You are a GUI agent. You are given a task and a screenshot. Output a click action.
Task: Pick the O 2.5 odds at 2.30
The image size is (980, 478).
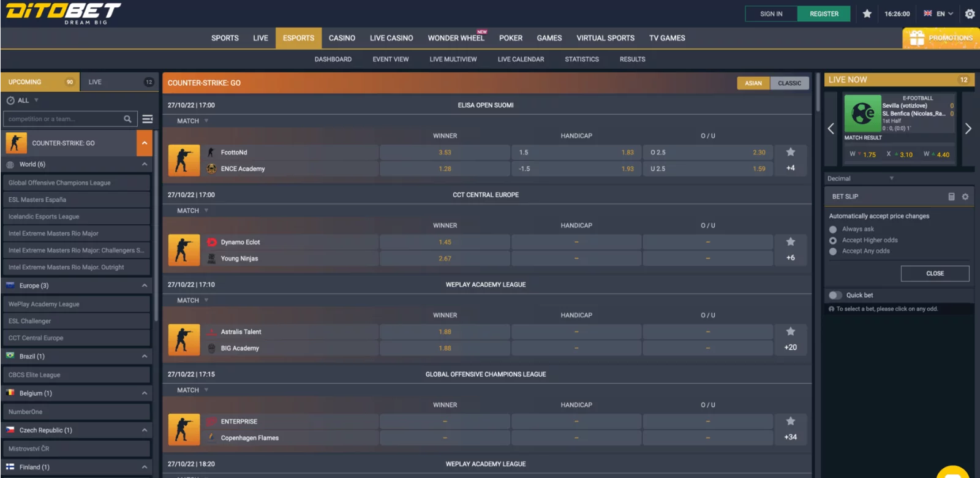tap(708, 152)
